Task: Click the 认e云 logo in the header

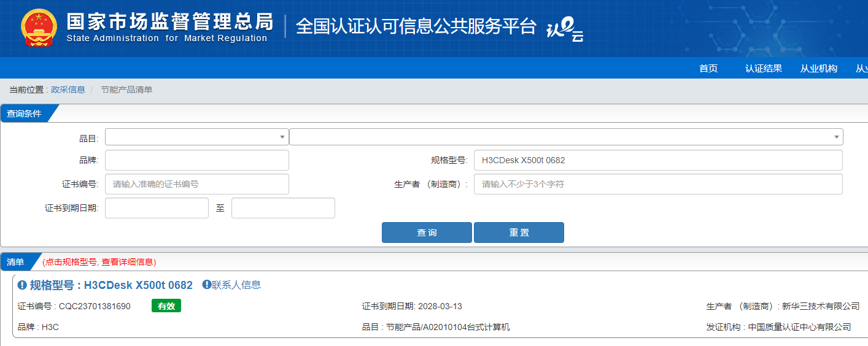Action: click(x=565, y=28)
